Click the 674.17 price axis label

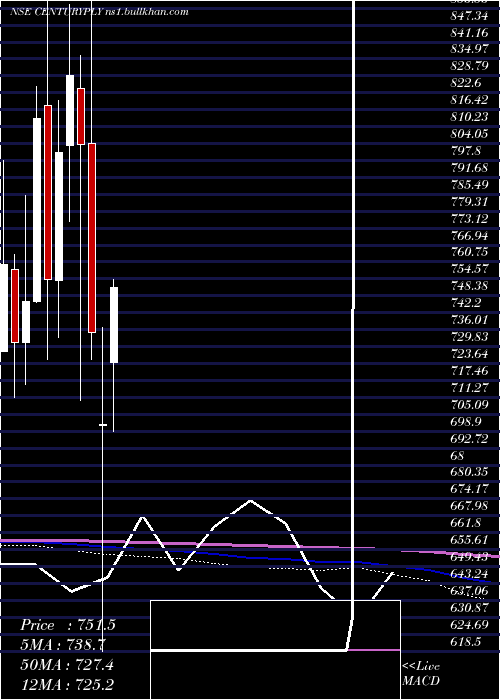[469, 489]
